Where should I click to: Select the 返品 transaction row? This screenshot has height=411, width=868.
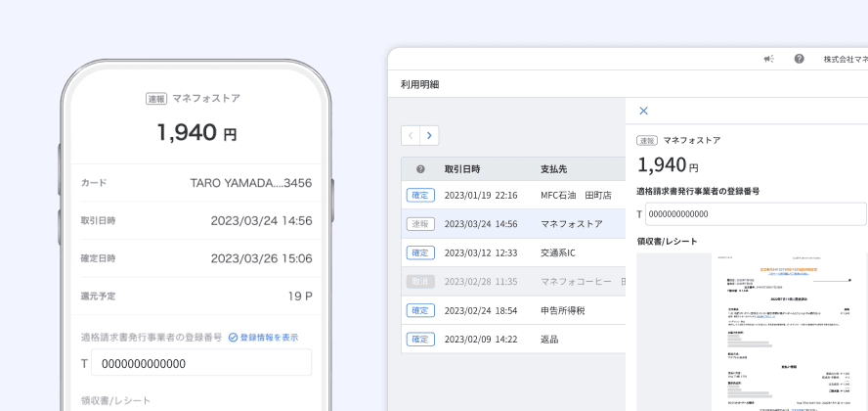(513, 339)
